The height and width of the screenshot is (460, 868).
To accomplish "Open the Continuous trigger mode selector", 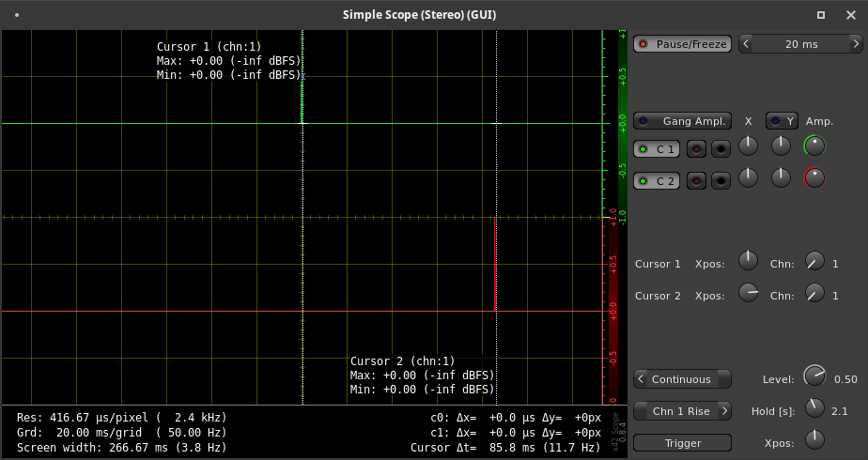I will 682,379.
